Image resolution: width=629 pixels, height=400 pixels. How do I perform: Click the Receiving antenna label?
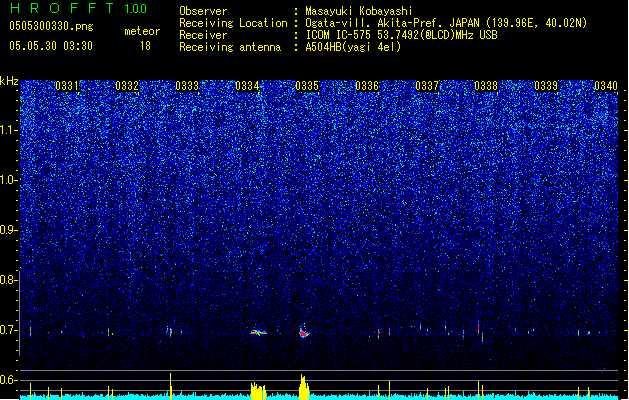pos(230,47)
